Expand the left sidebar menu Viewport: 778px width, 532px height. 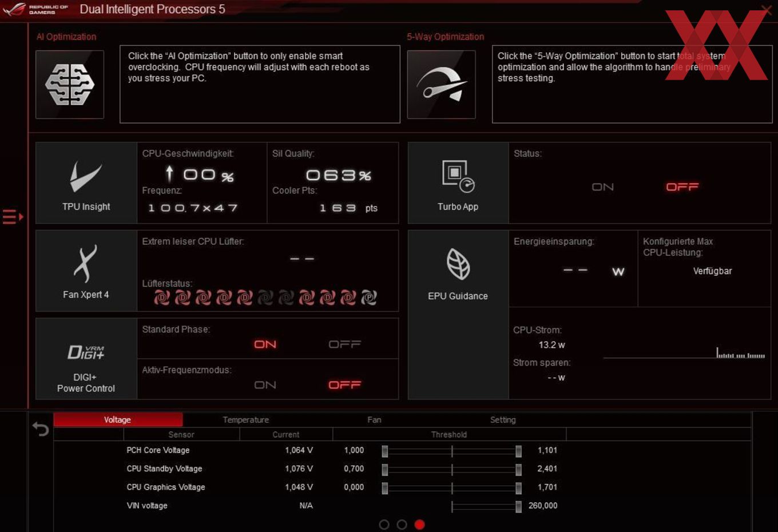(x=13, y=217)
